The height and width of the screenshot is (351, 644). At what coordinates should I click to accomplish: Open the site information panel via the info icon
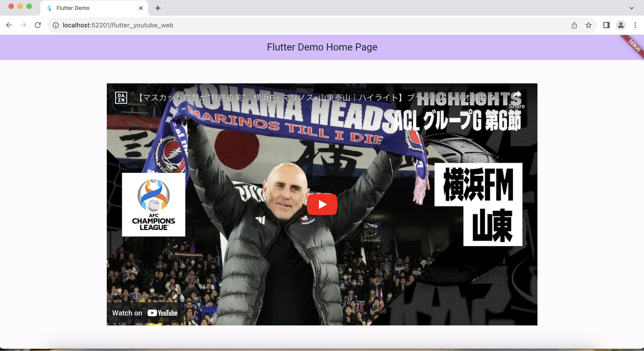tap(55, 25)
